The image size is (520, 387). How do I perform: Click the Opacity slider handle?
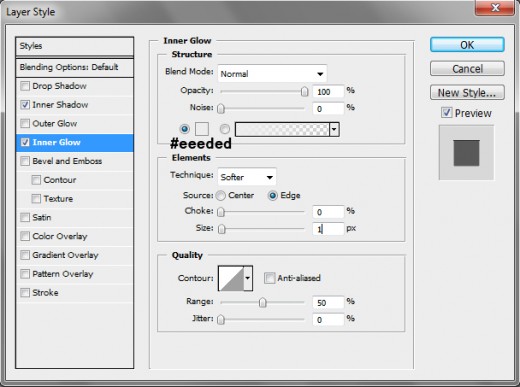point(304,91)
